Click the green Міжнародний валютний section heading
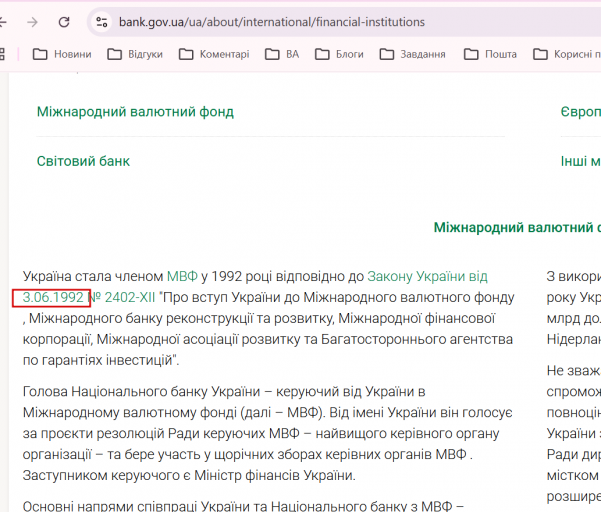The image size is (601, 512). pos(517,228)
